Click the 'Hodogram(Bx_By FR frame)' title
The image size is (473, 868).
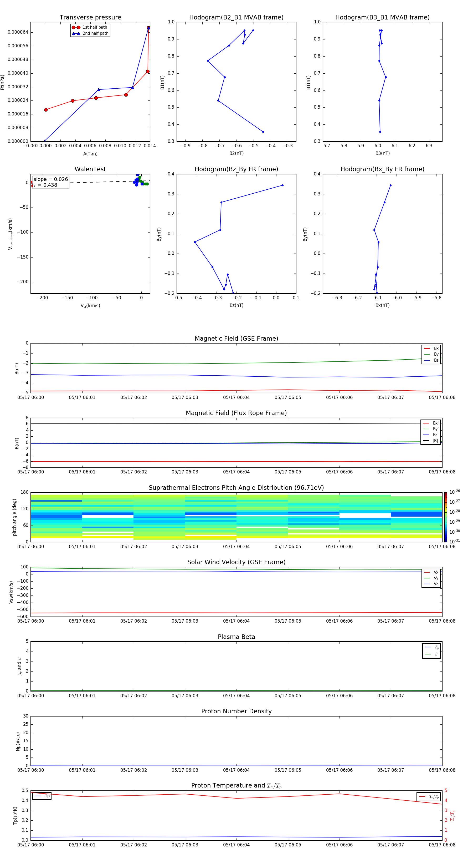point(382,169)
